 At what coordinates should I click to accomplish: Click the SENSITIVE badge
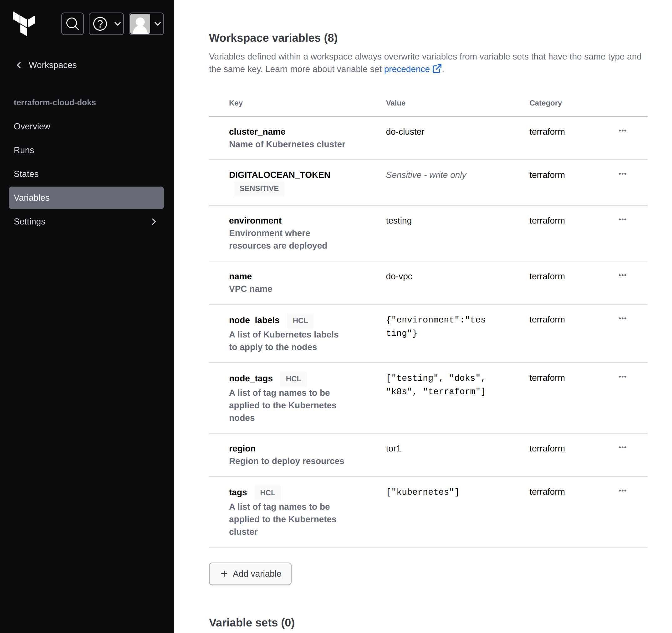pyautogui.click(x=259, y=188)
